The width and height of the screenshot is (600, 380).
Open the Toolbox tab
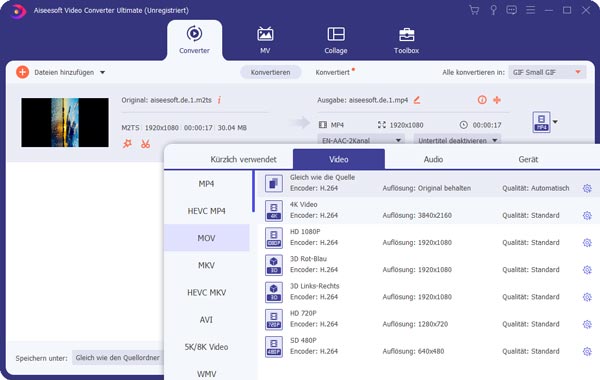(406, 40)
